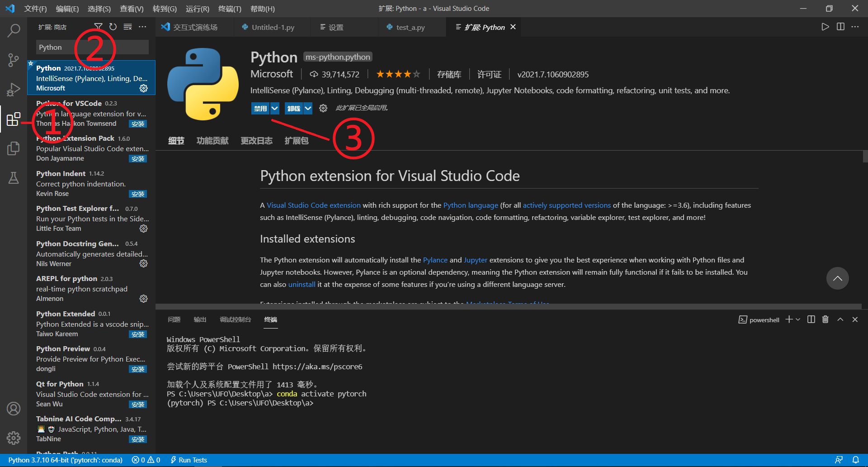Image resolution: width=868 pixels, height=467 pixels.
Task: Open the Source Control view
Action: (14, 60)
